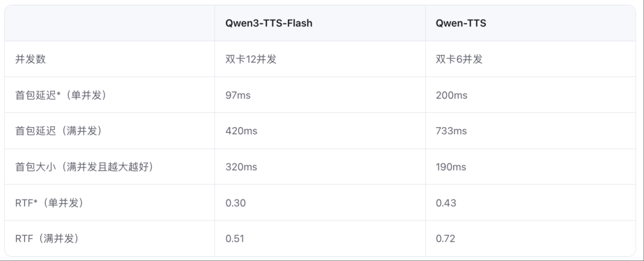Select the 首包延迟（满并发）row label

click(58, 131)
